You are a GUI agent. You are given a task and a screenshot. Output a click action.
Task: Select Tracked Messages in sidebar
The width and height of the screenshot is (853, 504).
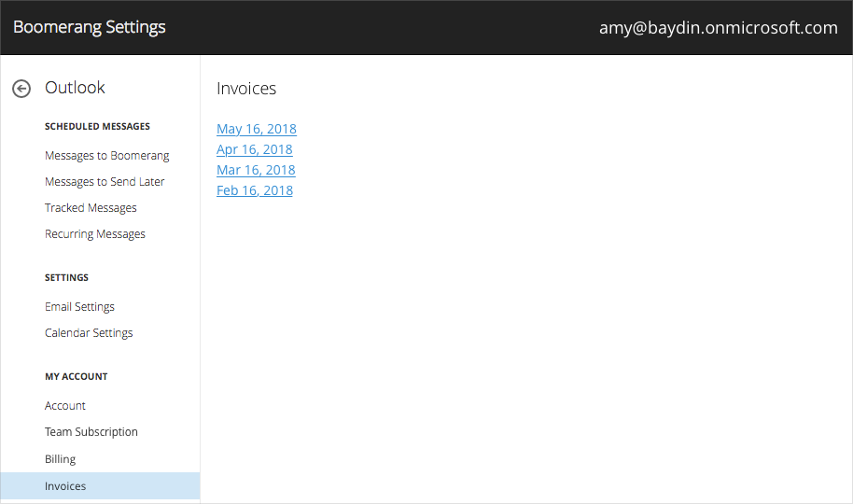pyautogui.click(x=91, y=208)
